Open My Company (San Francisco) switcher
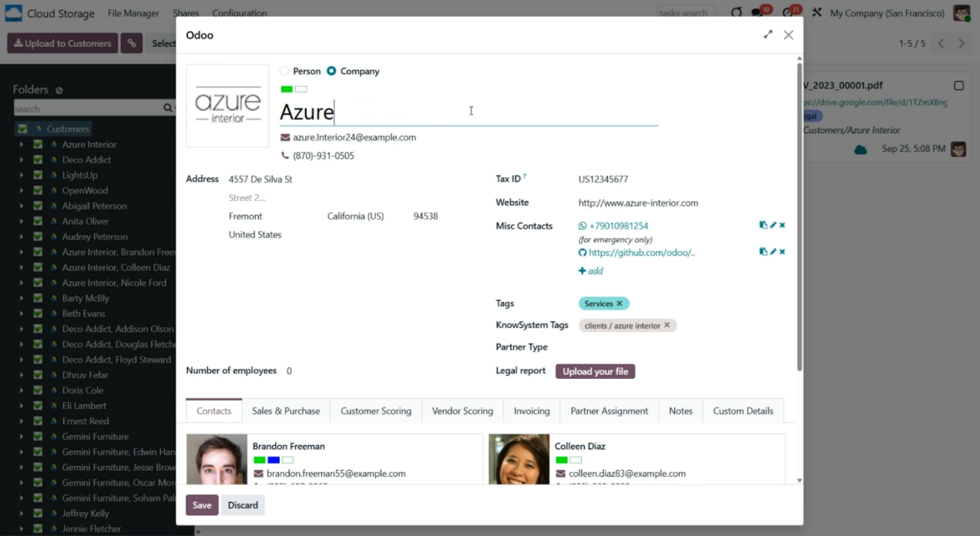980x536 pixels. click(x=887, y=13)
